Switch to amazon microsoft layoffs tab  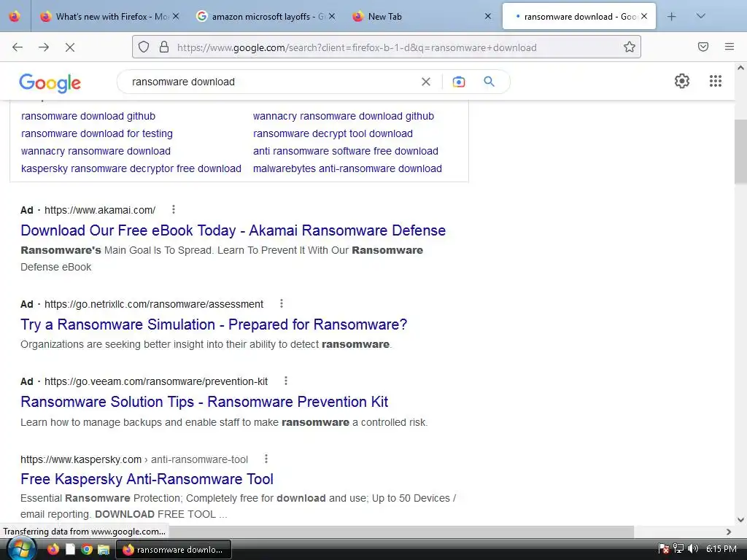(266, 17)
